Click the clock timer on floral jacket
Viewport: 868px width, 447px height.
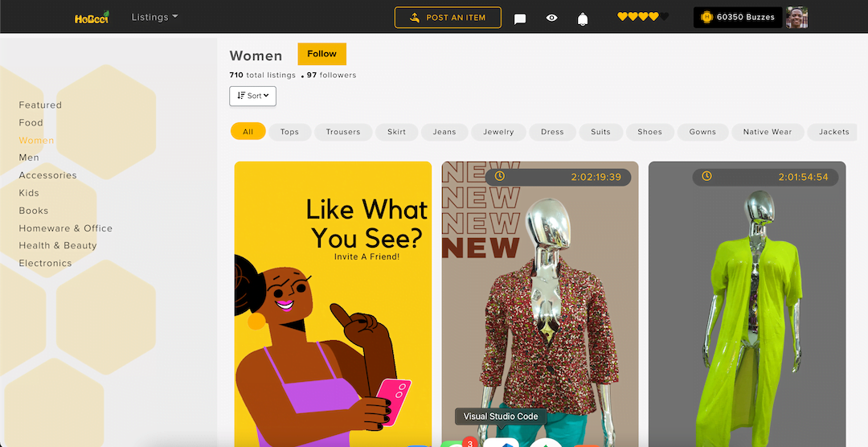click(x=500, y=176)
